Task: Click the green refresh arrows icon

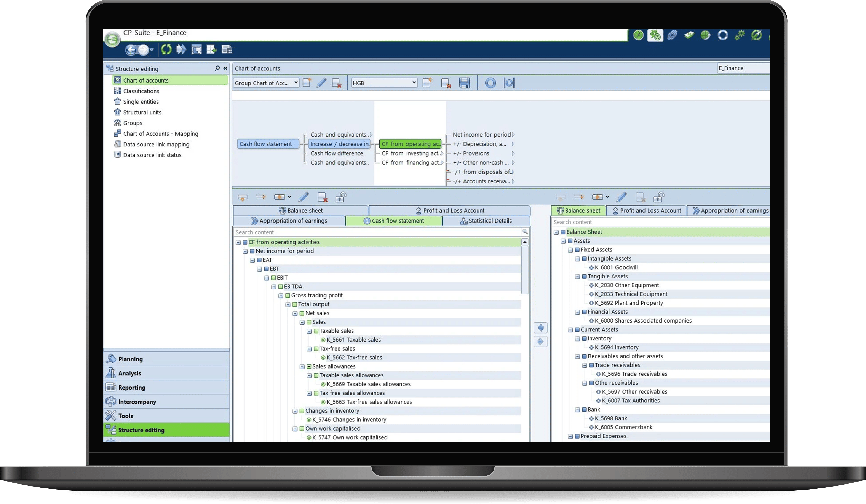Action: click(x=166, y=49)
